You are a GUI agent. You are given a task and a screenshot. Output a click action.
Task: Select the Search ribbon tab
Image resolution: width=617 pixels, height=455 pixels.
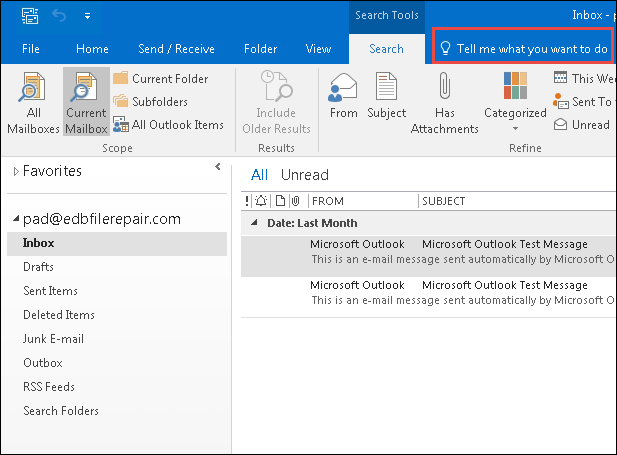[x=386, y=49]
